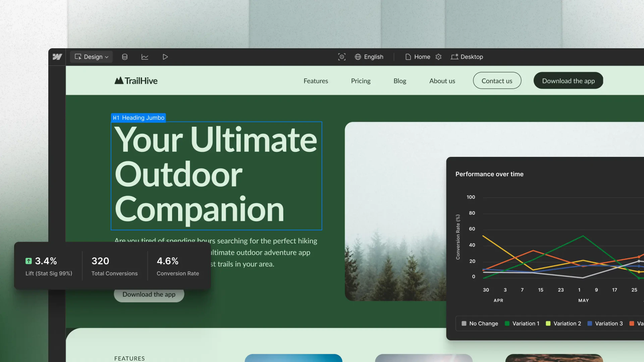Image resolution: width=644 pixels, height=362 pixels.
Task: Expand the H1 Heading Jumbo label
Action: [x=138, y=118]
